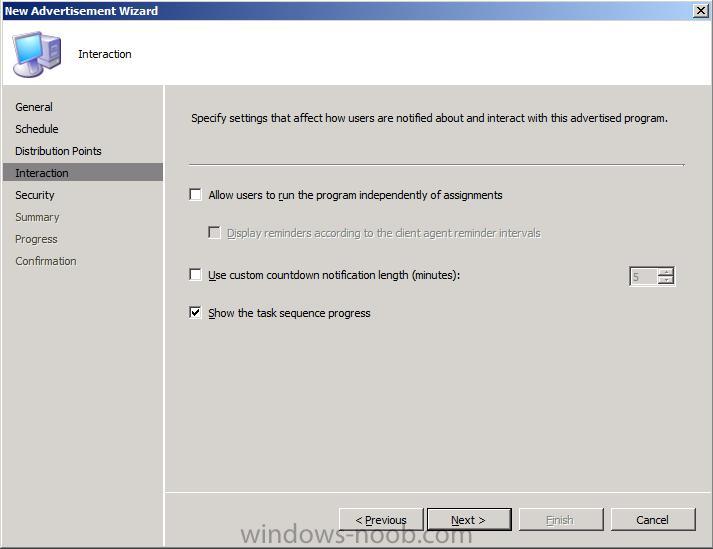Decrease countdown minutes with down spinner arrow
Image resolution: width=713 pixels, height=549 pixels.
click(x=666, y=280)
